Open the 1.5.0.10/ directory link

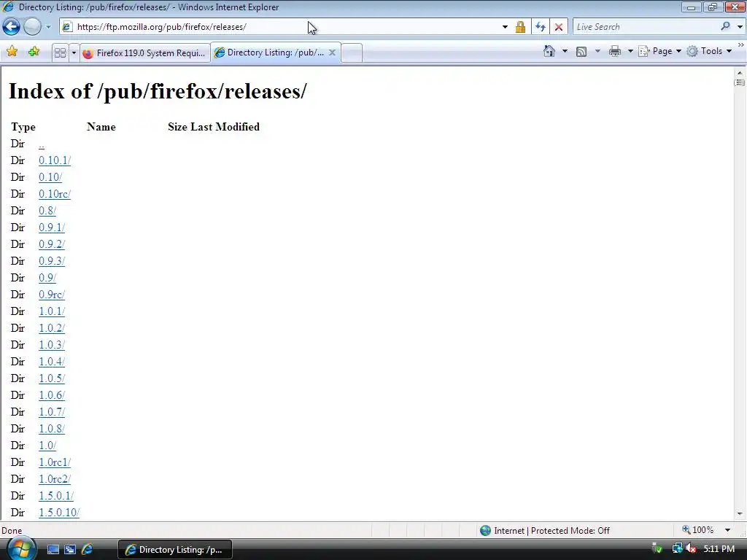click(59, 513)
